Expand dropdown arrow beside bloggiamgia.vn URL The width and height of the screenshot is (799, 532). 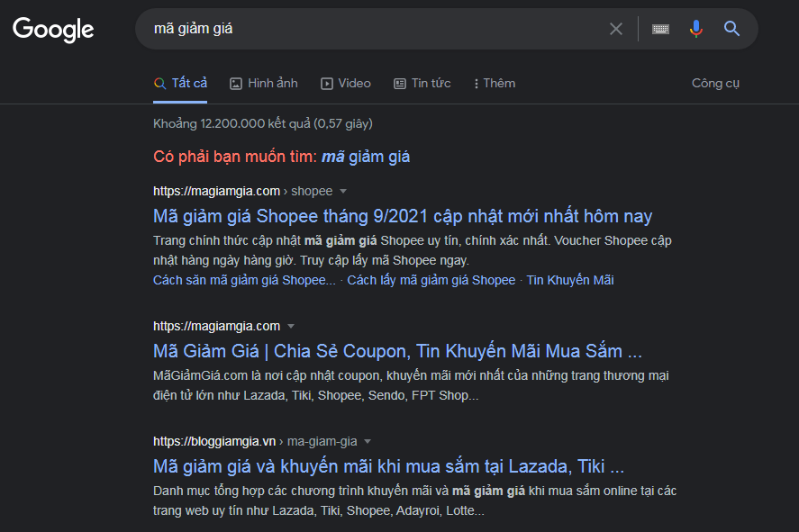tap(368, 442)
